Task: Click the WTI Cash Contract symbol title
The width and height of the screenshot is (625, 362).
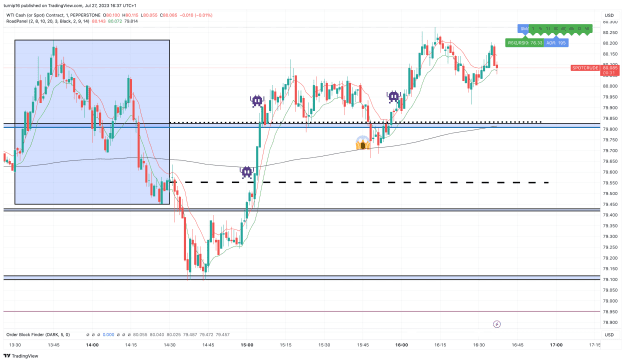Action: click(53, 15)
